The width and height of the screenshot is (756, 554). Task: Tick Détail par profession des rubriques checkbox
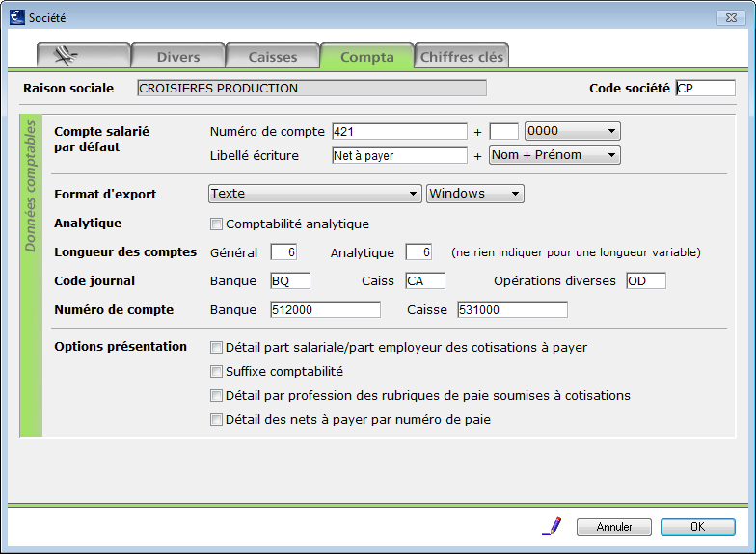click(216, 395)
